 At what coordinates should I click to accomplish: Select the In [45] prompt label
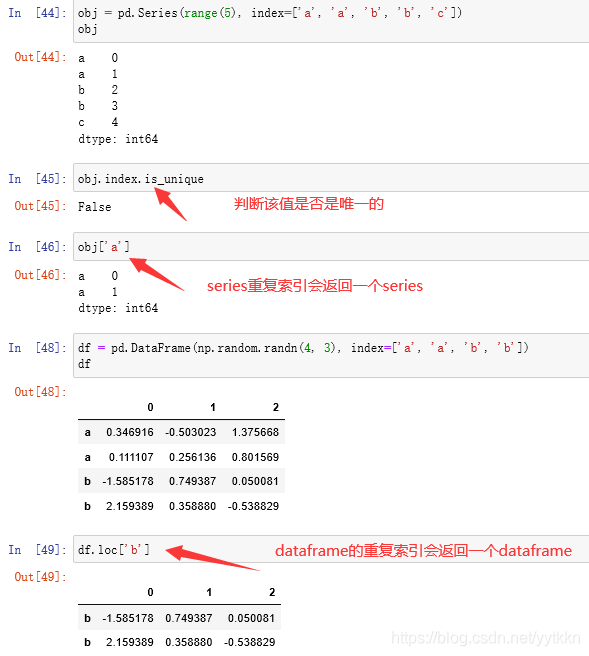click(37, 179)
